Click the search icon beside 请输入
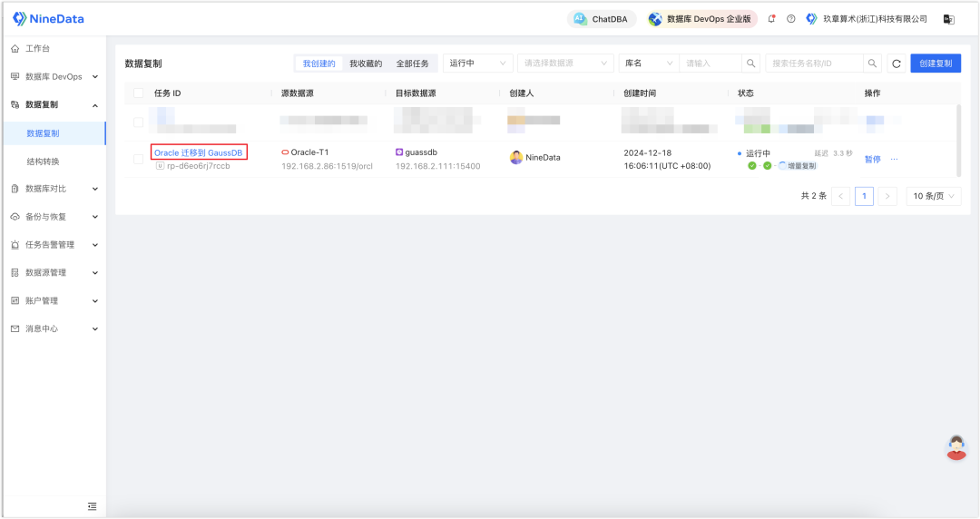980x519 pixels. pyautogui.click(x=750, y=64)
